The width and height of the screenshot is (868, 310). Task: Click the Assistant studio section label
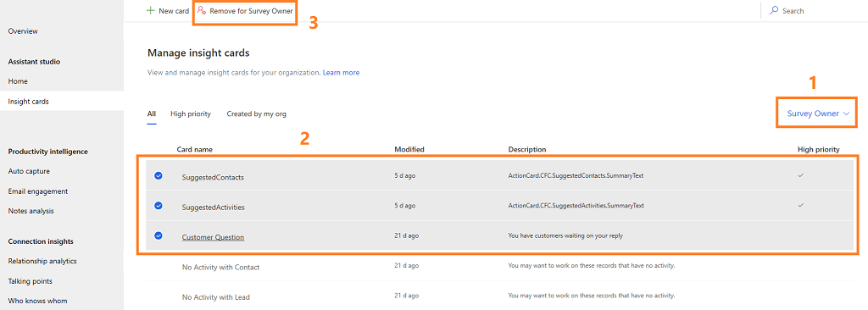(34, 62)
